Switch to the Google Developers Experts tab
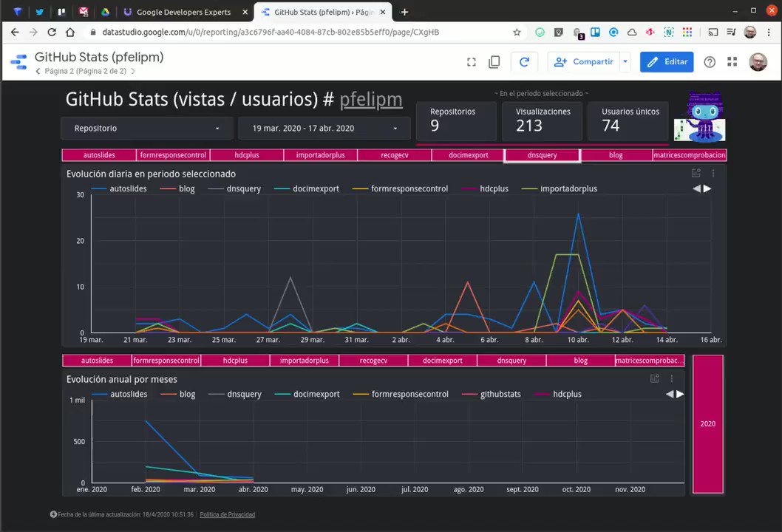782x532 pixels. coord(184,12)
